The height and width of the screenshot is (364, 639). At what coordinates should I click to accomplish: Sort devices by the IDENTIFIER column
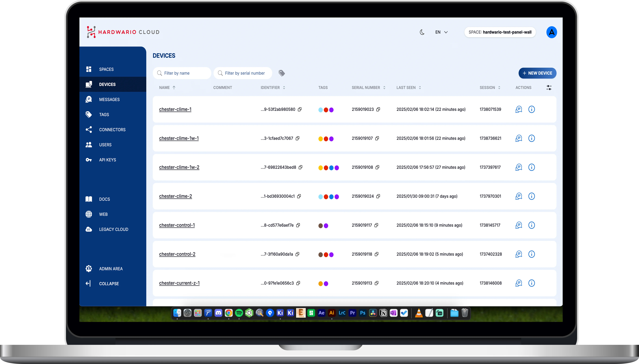pos(273,88)
